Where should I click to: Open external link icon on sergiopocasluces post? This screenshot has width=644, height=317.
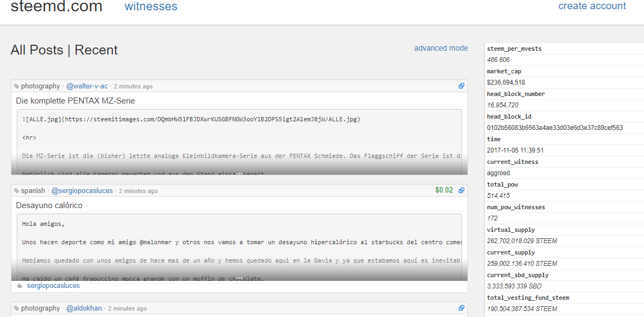[x=462, y=190]
